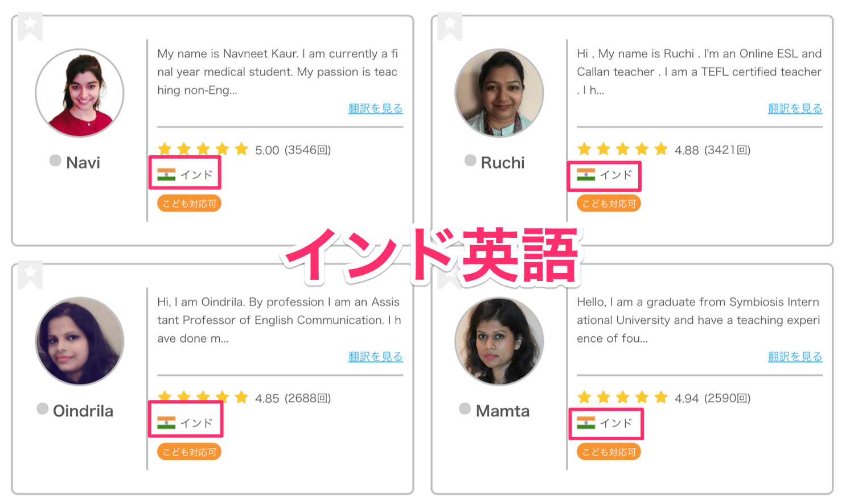
Task: Click the こども対応可 badge on Ruchi's card
Action: coord(609,203)
